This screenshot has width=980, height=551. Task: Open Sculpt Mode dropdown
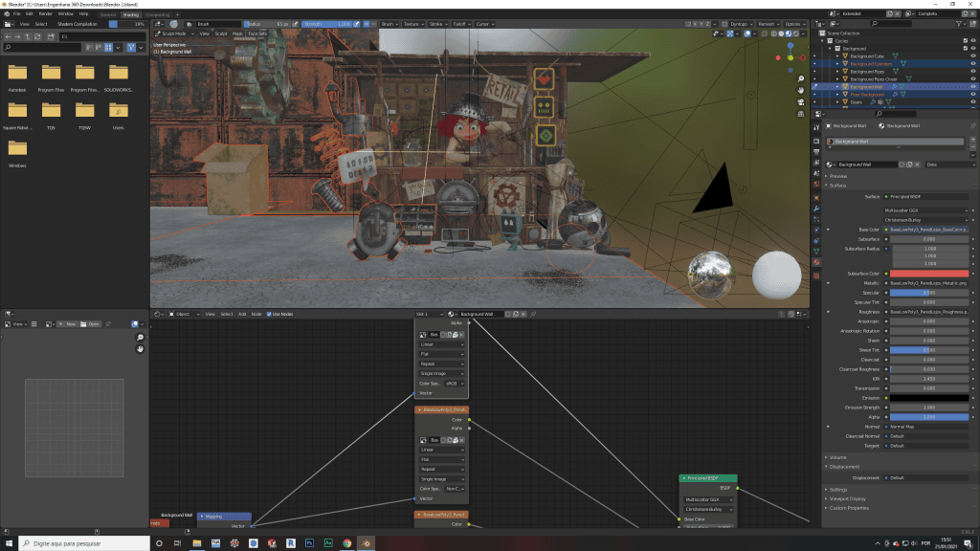click(x=173, y=33)
